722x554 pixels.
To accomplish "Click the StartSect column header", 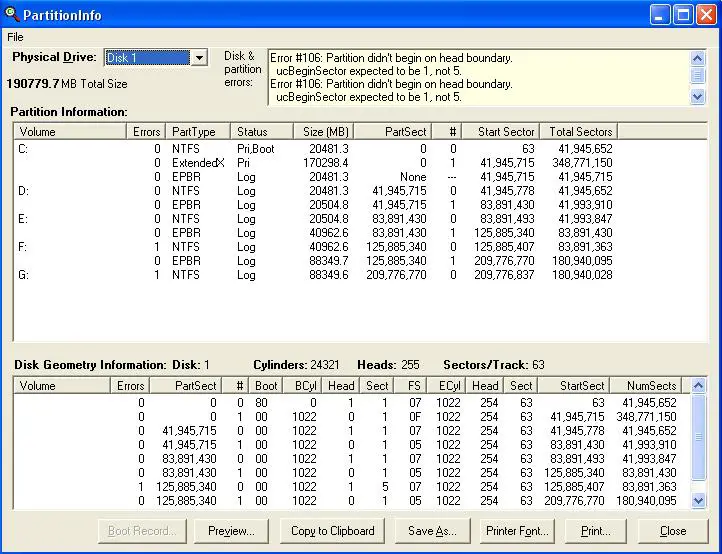I will tap(574, 385).
